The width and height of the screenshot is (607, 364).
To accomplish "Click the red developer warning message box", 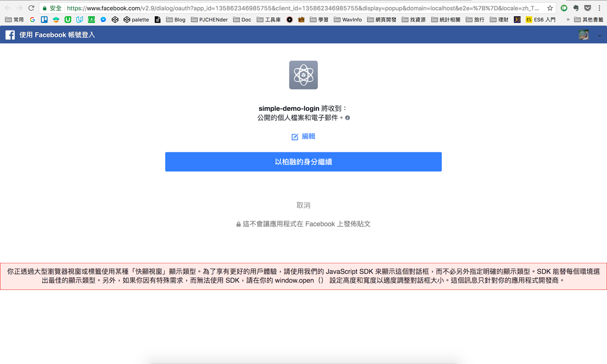I will [x=303, y=276].
